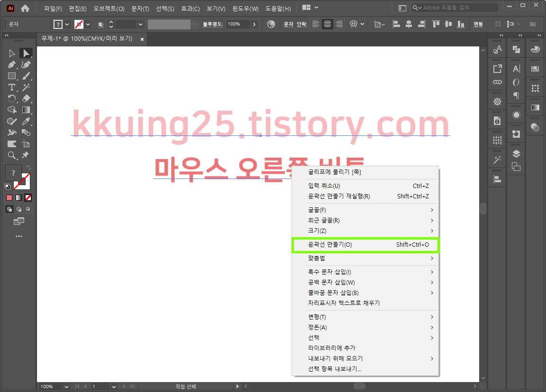Open the Layers panel icon

click(x=516, y=154)
